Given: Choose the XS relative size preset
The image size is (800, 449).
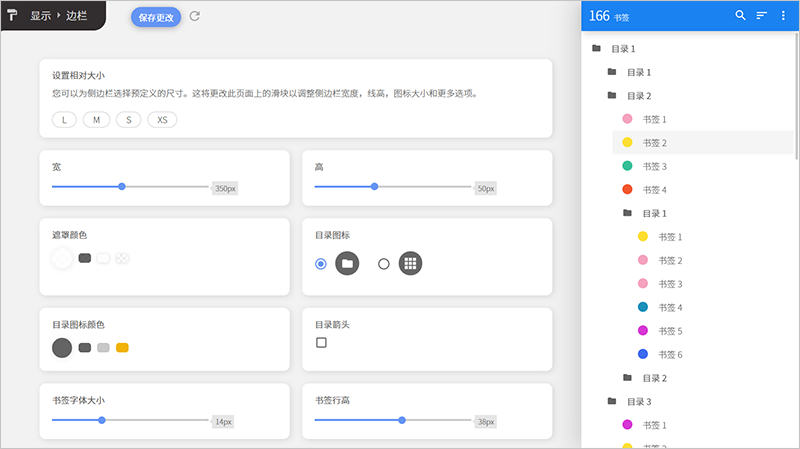Looking at the screenshot, I should coord(162,120).
